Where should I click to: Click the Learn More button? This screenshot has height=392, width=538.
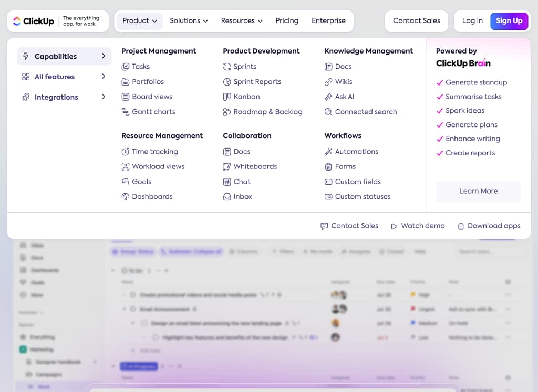478,191
